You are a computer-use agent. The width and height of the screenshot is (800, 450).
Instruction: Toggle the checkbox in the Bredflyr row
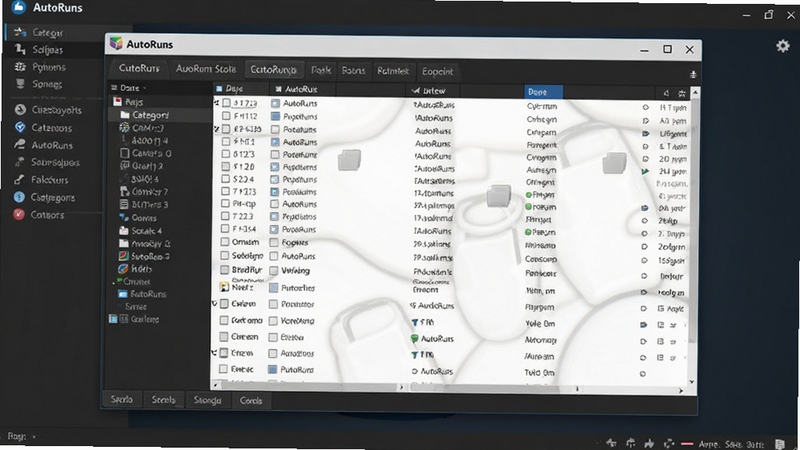point(224,269)
